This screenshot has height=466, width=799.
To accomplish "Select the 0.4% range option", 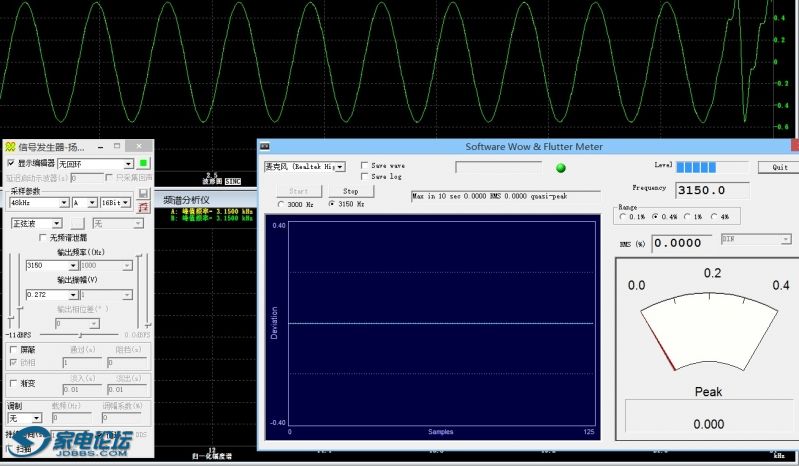I will point(655,216).
